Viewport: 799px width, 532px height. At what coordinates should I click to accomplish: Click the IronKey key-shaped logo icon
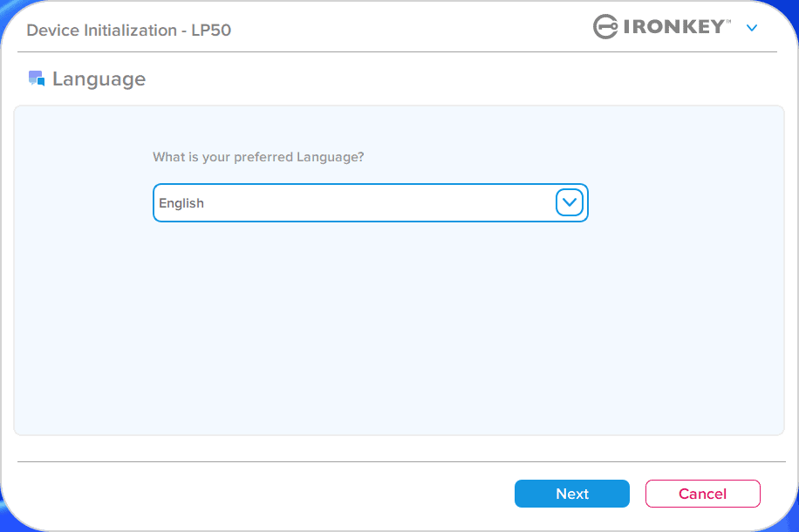(x=605, y=27)
